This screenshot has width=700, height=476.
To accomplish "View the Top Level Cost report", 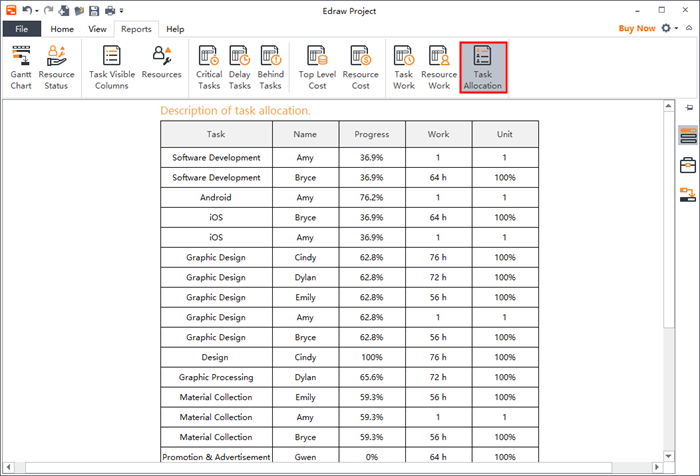I will pyautogui.click(x=318, y=67).
